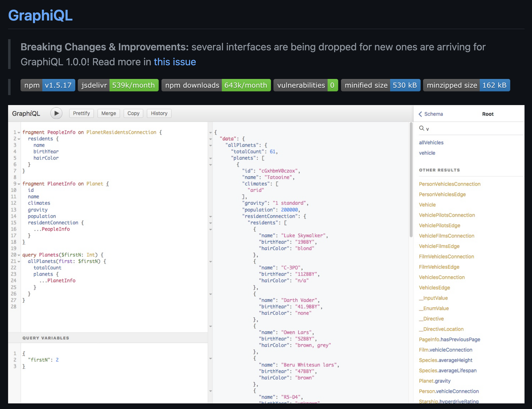Click the results pane scrollbar
Image resolution: width=532 pixels, height=409 pixels.
[x=411, y=181]
